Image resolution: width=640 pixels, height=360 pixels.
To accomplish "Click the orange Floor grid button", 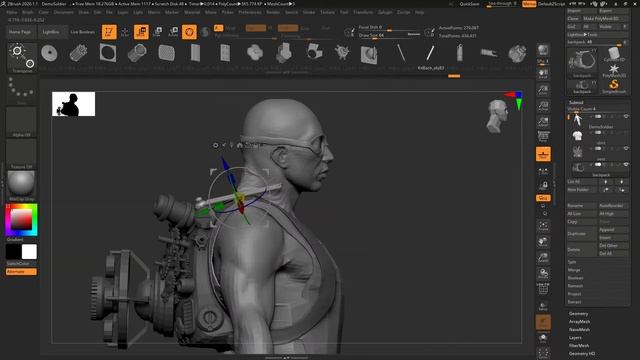I will (x=543, y=154).
